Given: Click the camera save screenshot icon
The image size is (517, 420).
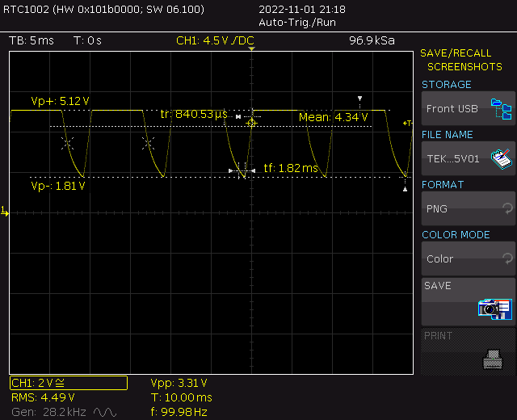Looking at the screenshot, I should tap(494, 308).
